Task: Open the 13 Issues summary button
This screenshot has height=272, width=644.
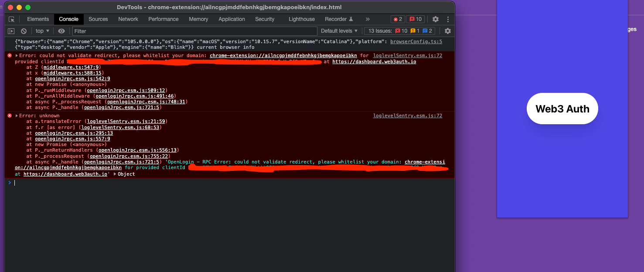Action: tap(400, 31)
